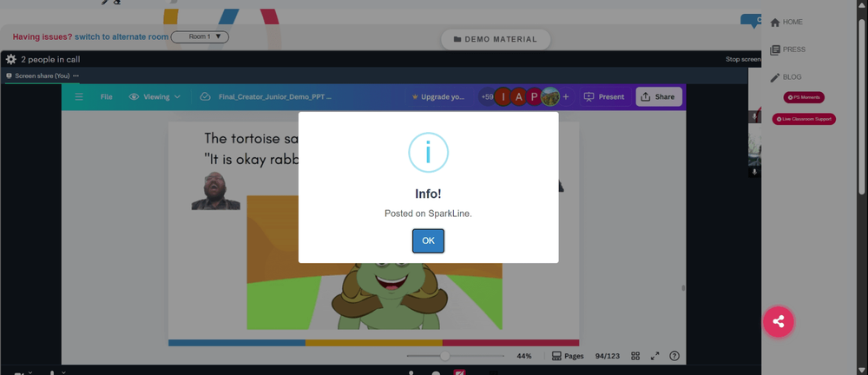Click the collaborator avatar labeled I
Viewport: 868px width, 375px height.
coord(503,97)
